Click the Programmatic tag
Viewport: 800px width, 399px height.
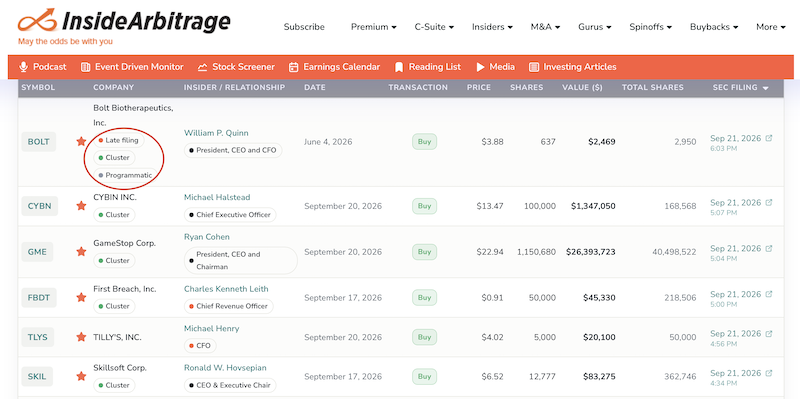(126, 175)
